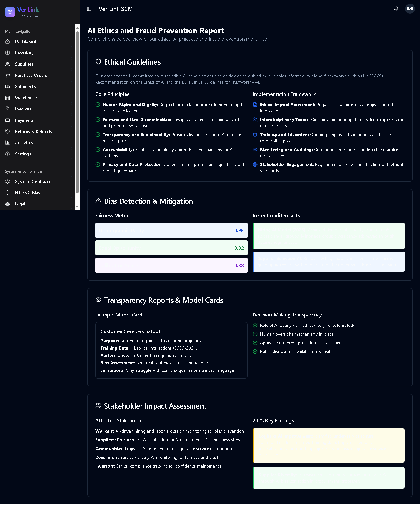The height and width of the screenshot is (505, 420).
Task: Click the "Performance: 85% intent recognition accuracy" line
Action: (x=146, y=355)
